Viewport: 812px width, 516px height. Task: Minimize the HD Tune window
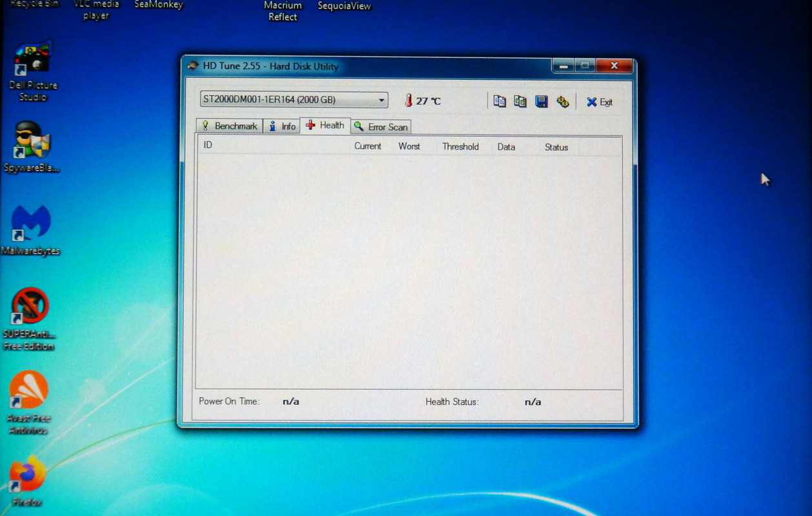click(x=563, y=66)
